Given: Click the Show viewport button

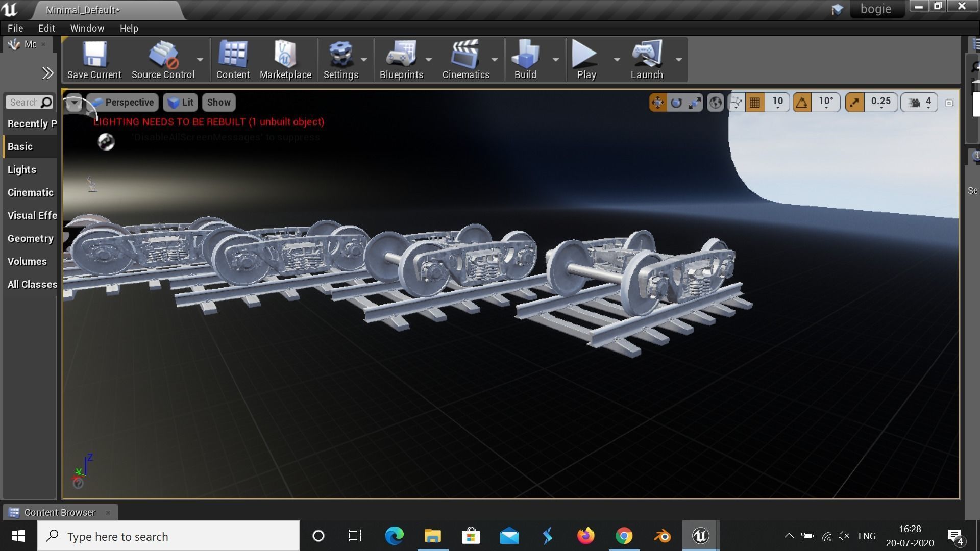Looking at the screenshot, I should 218,103.
